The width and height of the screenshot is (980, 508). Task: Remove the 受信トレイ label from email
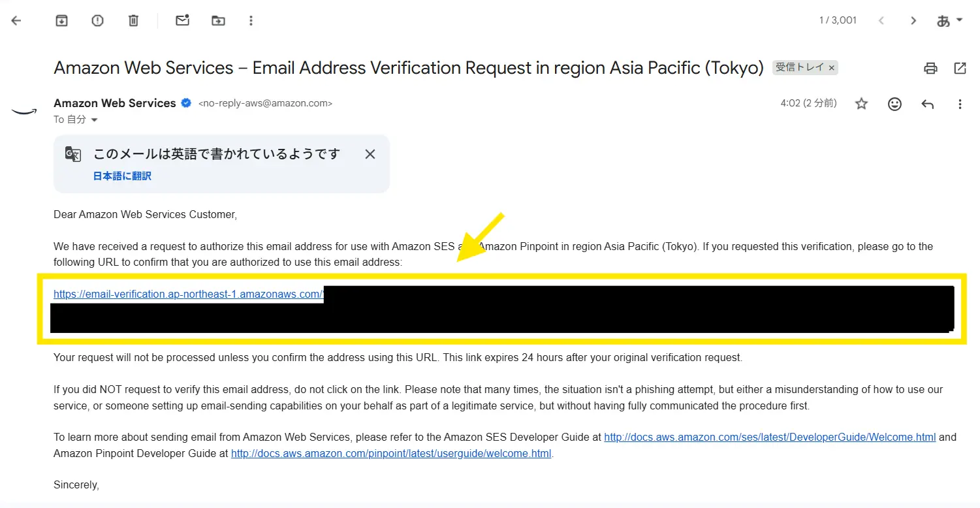tap(831, 68)
